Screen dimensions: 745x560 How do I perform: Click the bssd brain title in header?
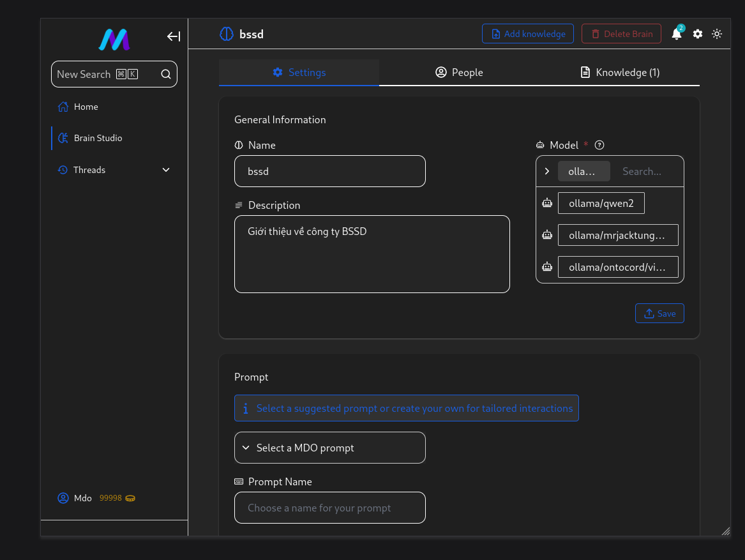[252, 34]
